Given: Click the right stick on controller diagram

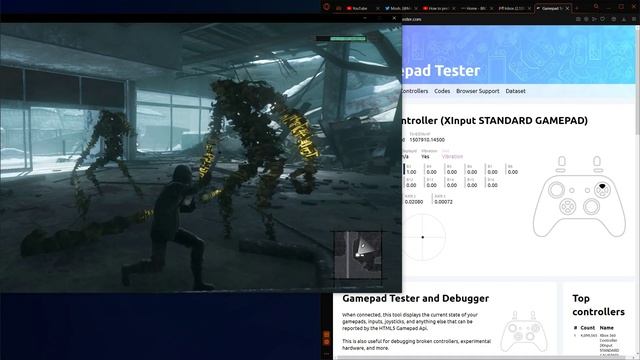Looking at the screenshot, I should (x=591, y=207).
